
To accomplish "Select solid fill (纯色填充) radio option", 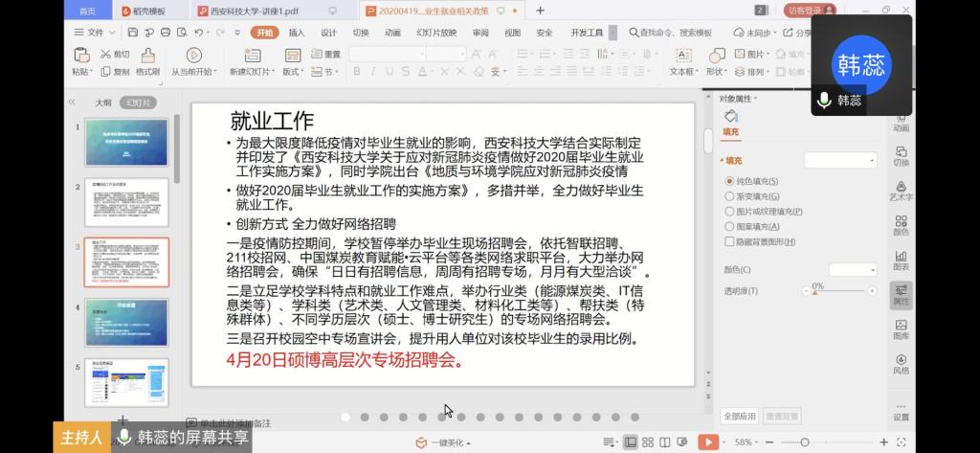I will [730, 181].
